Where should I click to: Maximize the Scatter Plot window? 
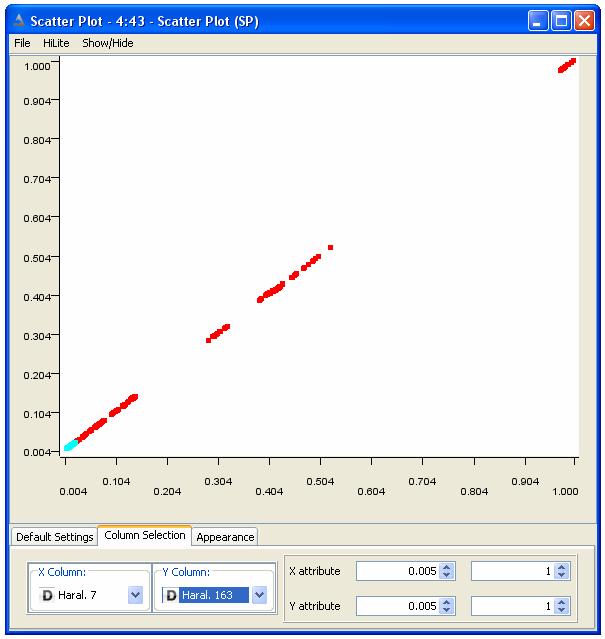[x=562, y=21]
